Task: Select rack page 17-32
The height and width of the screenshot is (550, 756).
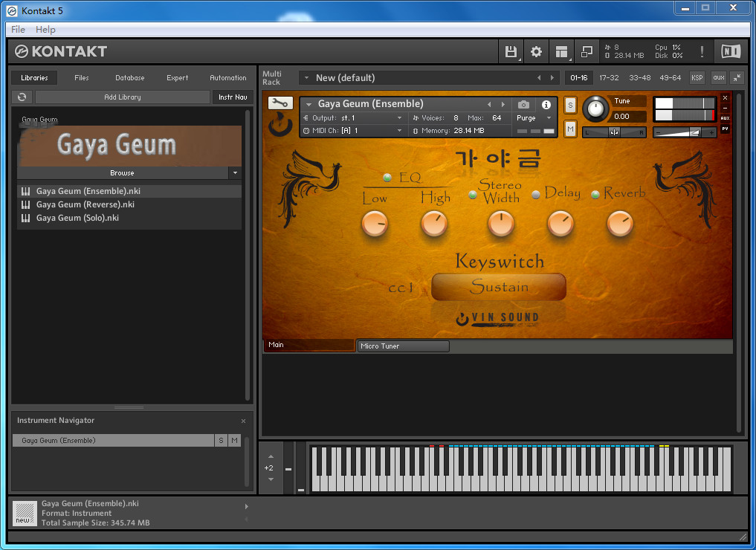Action: [609, 77]
